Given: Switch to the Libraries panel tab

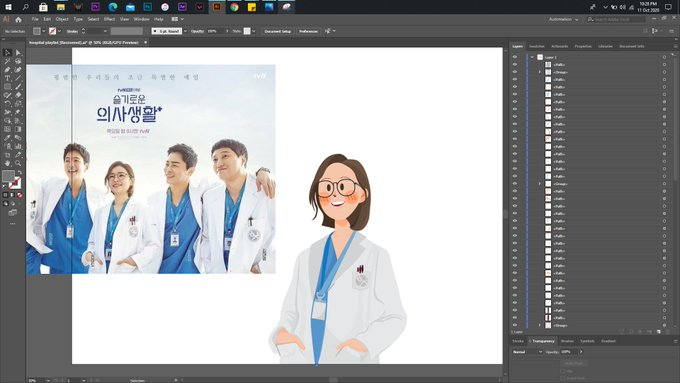Looking at the screenshot, I should tap(605, 46).
